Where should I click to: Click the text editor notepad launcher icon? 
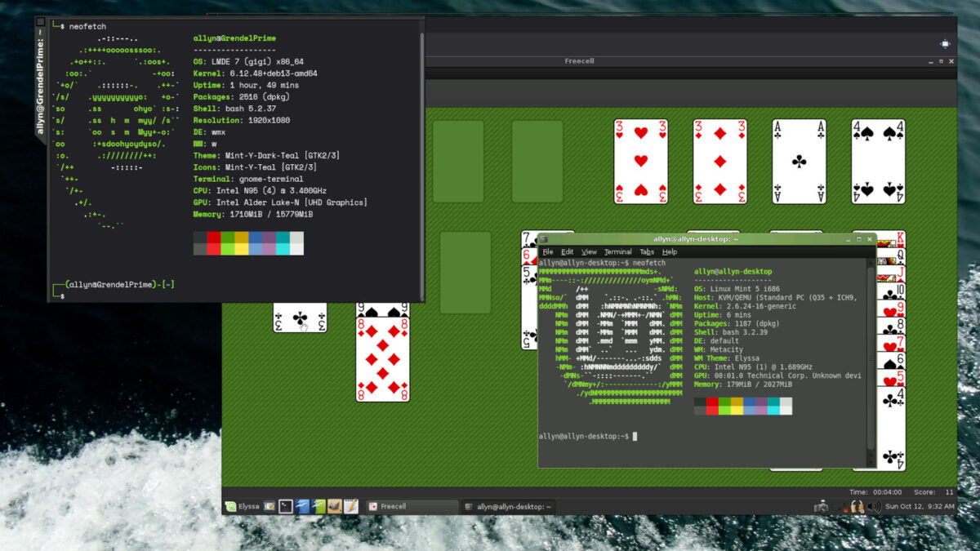click(x=350, y=506)
